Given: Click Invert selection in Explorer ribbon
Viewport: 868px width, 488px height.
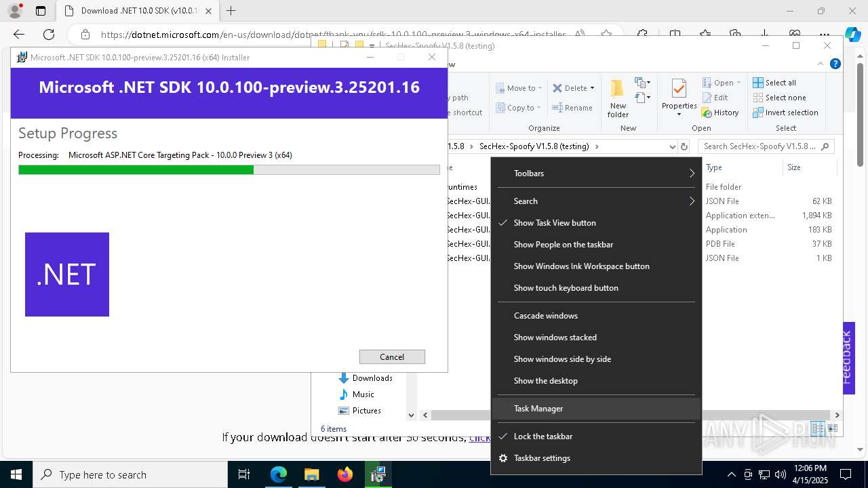Looking at the screenshot, I should pos(785,113).
